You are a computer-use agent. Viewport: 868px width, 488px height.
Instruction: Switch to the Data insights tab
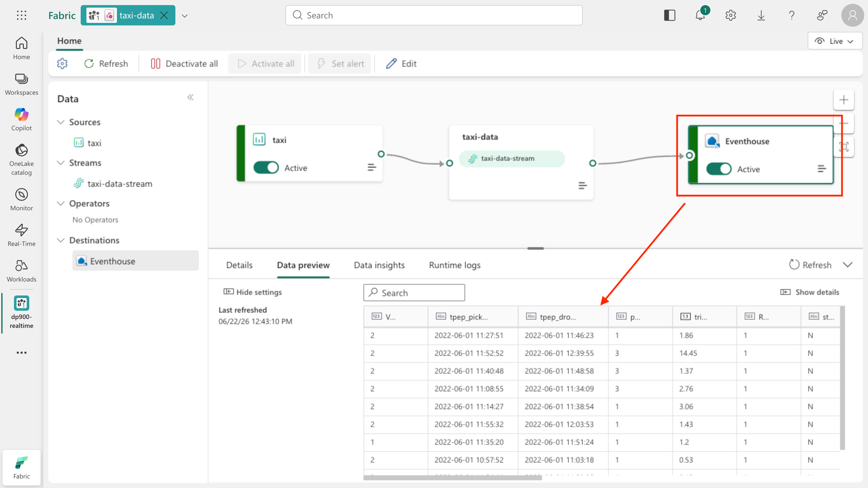(x=379, y=265)
